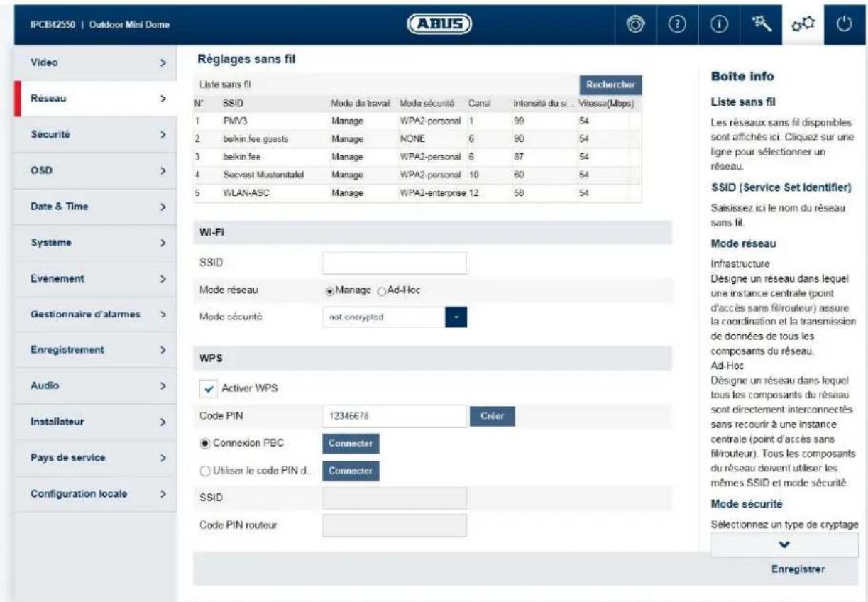This screenshot has width=868, height=602.
Task: Click the Enregistrer button
Action: [798, 569]
